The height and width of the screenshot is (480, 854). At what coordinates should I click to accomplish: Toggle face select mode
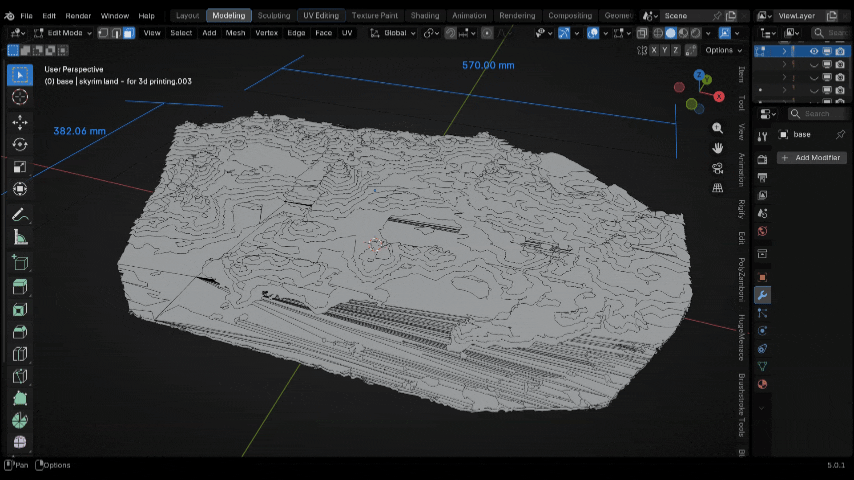click(129, 33)
